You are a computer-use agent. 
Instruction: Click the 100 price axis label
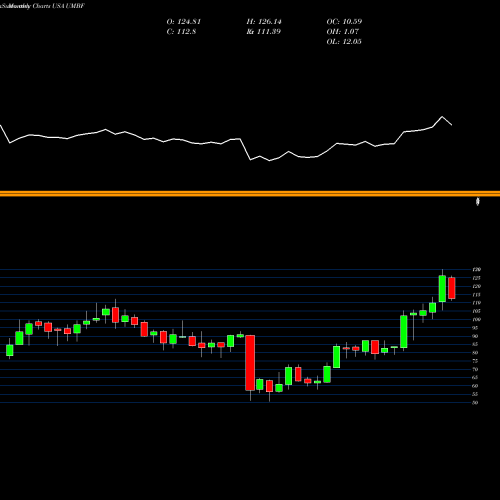[476, 319]
